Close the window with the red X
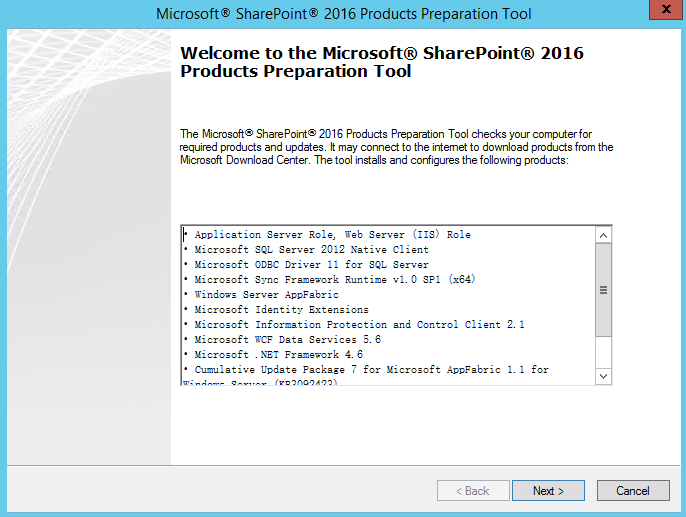Screen dimensions: 686x517 666,9
